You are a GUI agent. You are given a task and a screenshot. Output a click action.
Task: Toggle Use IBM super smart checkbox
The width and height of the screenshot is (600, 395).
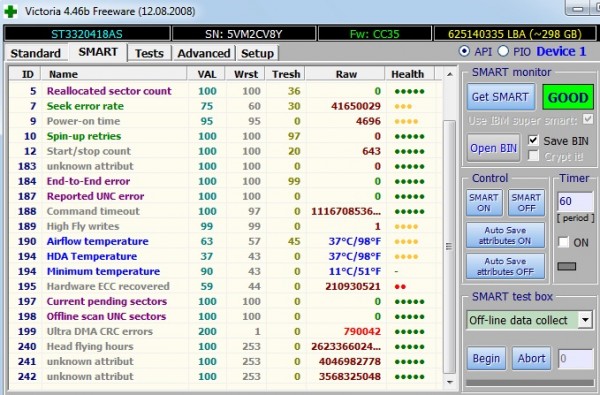[x=588, y=119]
